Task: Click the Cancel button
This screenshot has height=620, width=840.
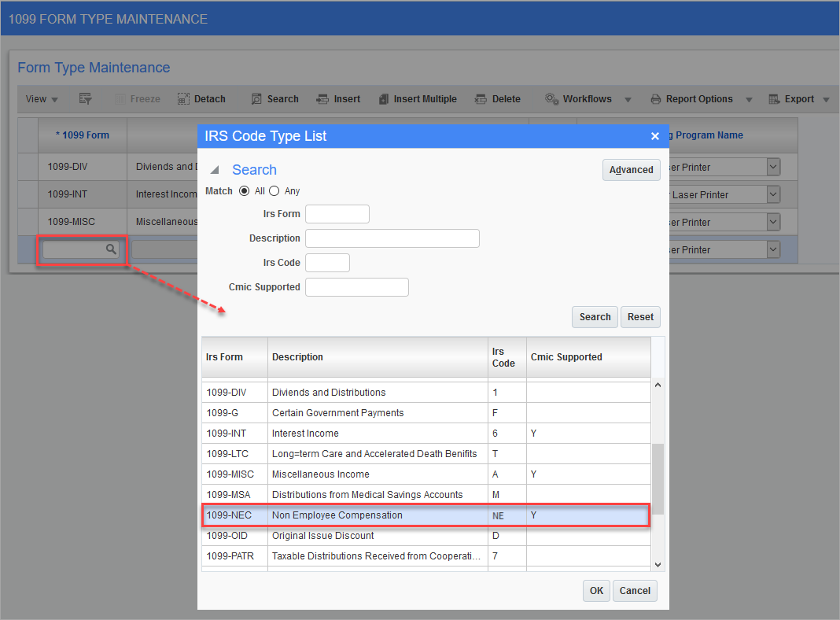Action: [x=635, y=591]
